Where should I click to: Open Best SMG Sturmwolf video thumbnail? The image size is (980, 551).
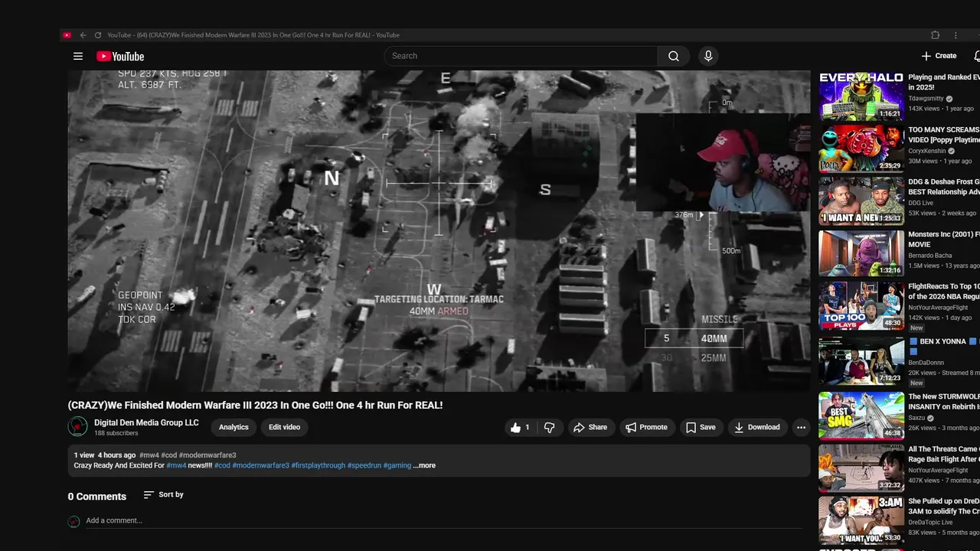pyautogui.click(x=861, y=416)
